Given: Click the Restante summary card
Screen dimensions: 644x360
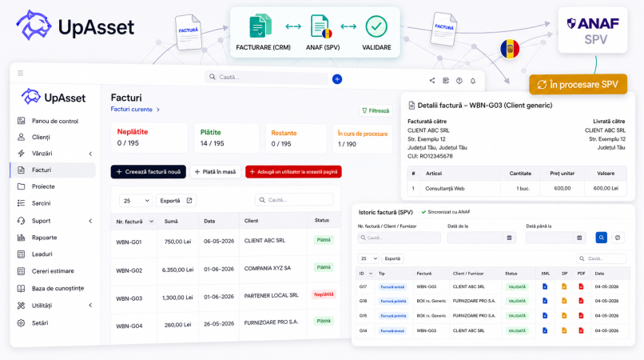Looking at the screenshot, I should [x=296, y=138].
